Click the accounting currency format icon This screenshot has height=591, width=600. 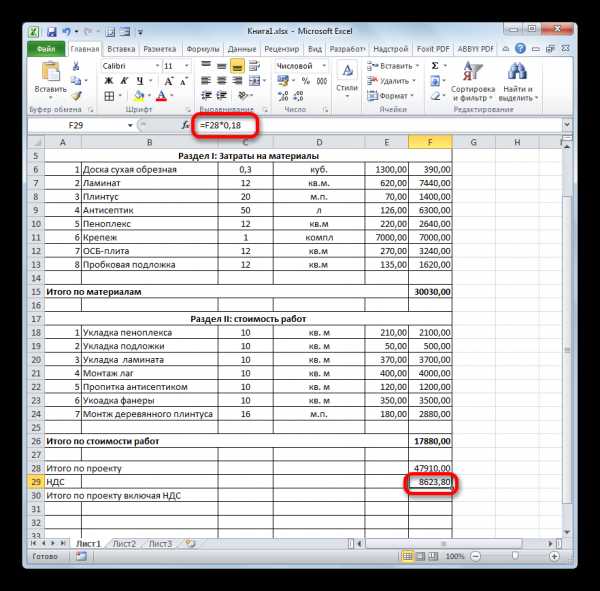pyautogui.click(x=283, y=81)
